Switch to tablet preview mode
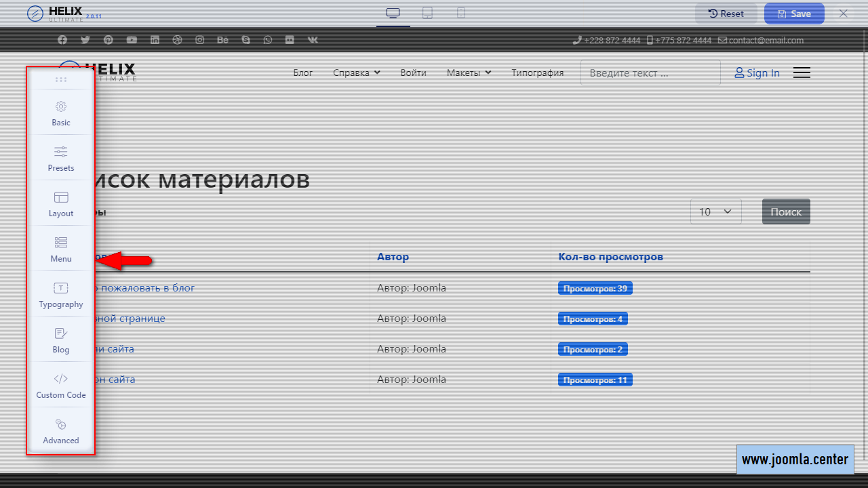Viewport: 868px width, 488px height. 427,13
